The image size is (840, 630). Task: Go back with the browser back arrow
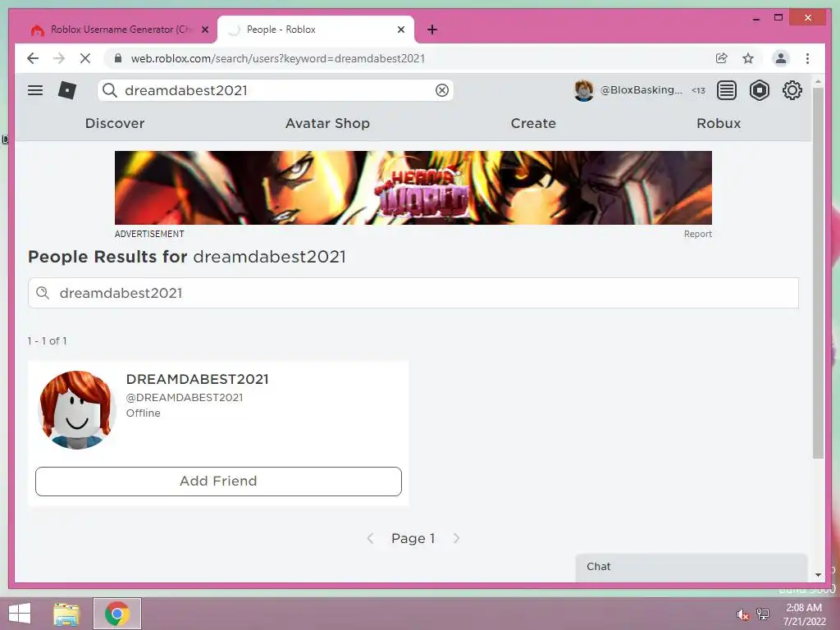click(x=33, y=58)
